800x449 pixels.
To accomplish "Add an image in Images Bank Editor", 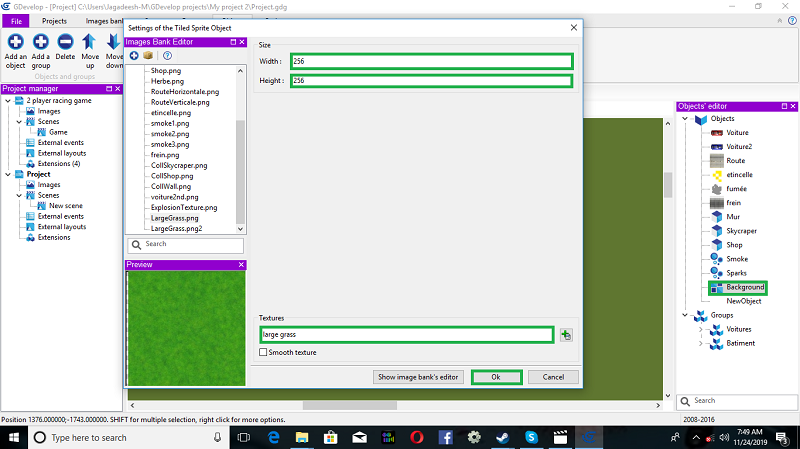I will (x=134, y=56).
